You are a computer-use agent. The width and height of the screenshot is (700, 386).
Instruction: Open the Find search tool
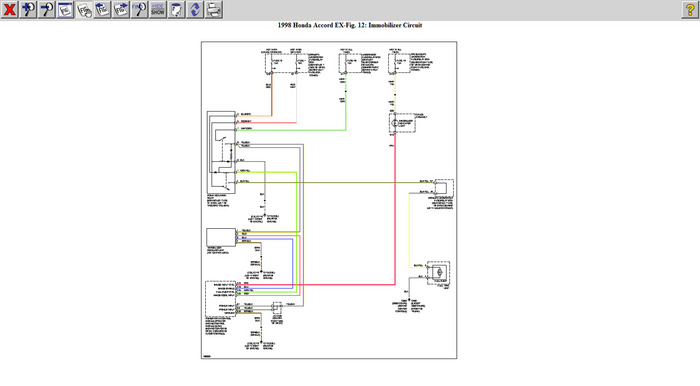click(x=139, y=9)
